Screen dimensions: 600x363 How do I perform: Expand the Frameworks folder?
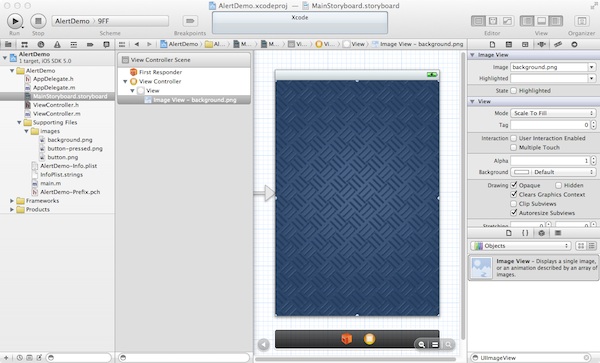click(x=12, y=201)
